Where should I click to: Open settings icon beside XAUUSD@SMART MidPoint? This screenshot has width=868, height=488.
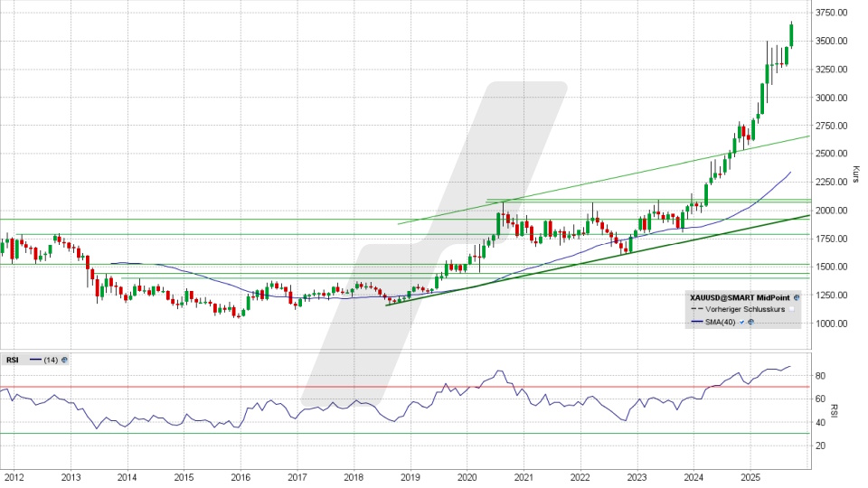pos(797,297)
